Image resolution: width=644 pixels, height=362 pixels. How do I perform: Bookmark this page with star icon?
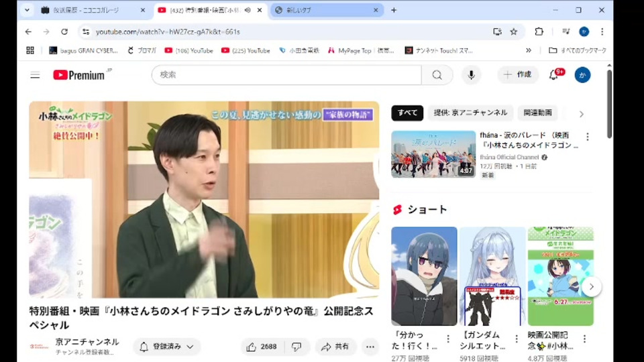[513, 32]
